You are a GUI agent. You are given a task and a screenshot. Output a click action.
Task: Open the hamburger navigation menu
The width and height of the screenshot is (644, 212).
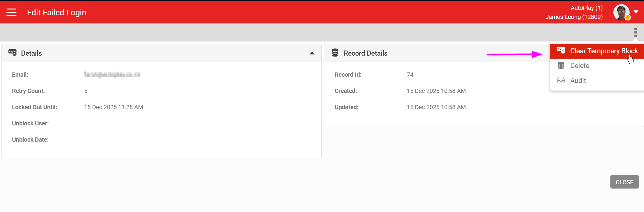(11, 12)
